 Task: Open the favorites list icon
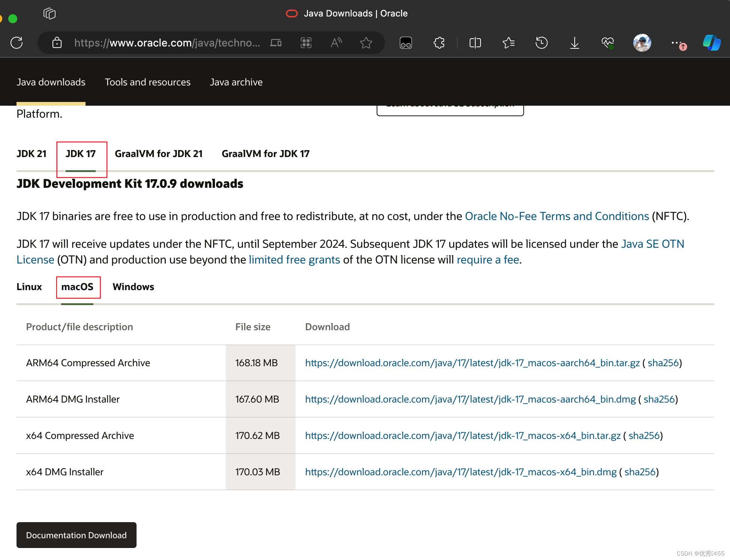508,43
